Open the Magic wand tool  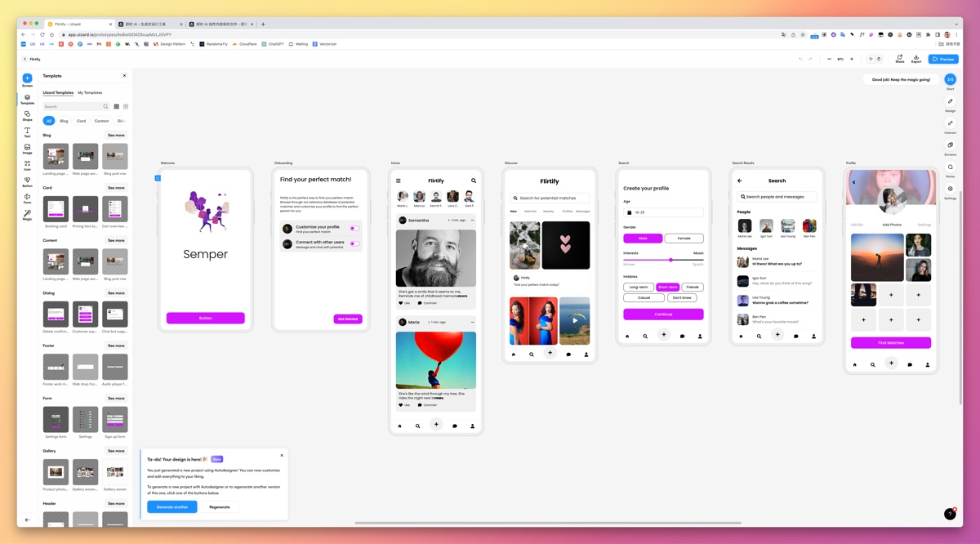coord(27,214)
